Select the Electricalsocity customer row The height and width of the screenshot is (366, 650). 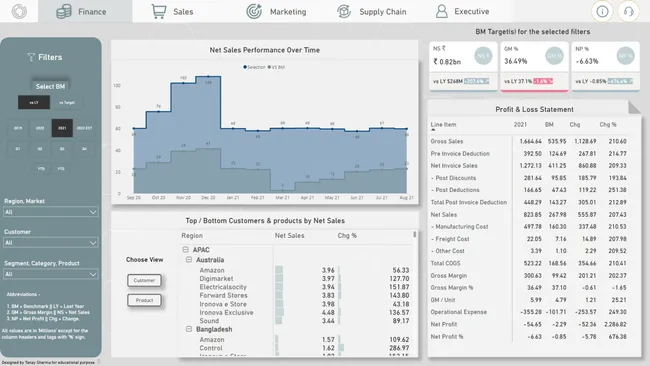tap(296, 287)
